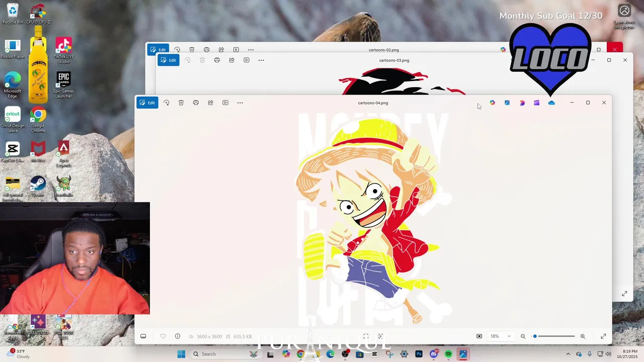The width and height of the screenshot is (644, 362).
Task: Start slideshow in the cartoons-04.png window
Action: pos(225,103)
